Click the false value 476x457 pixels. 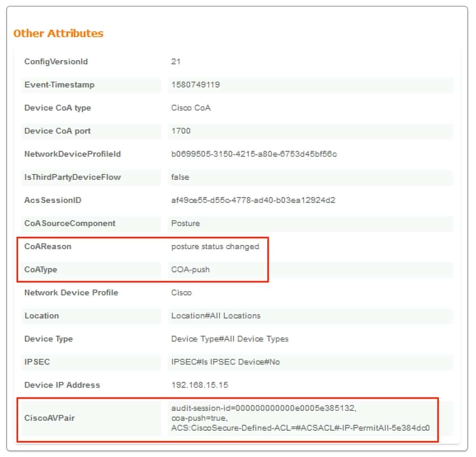click(x=180, y=177)
